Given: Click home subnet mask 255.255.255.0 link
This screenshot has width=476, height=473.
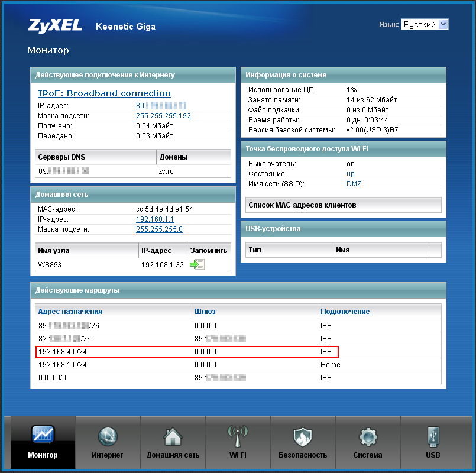Looking at the screenshot, I should pyautogui.click(x=159, y=229).
